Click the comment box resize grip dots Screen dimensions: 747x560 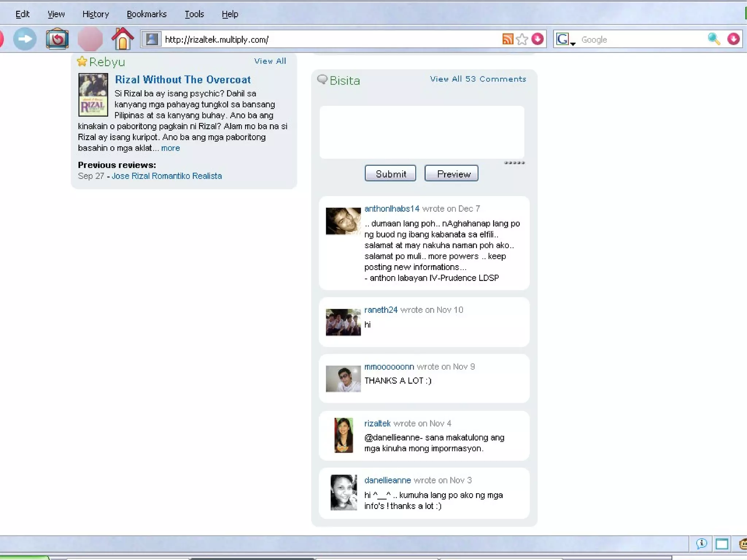[514, 163]
